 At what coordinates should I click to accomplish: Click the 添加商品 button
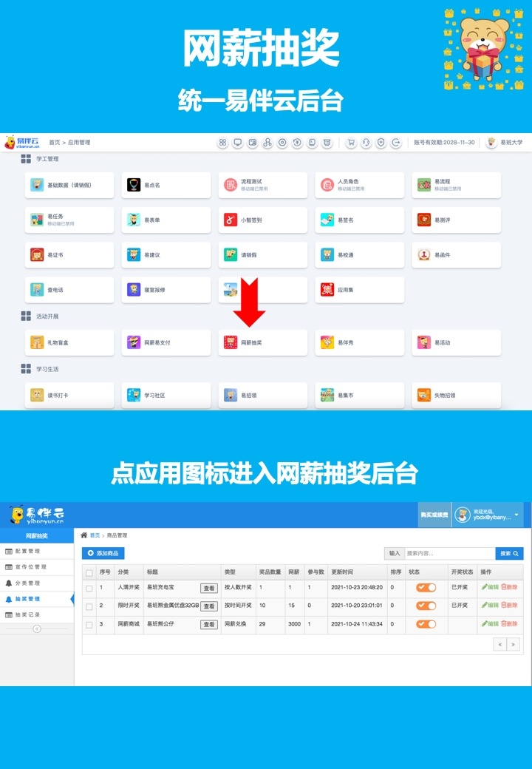point(103,553)
